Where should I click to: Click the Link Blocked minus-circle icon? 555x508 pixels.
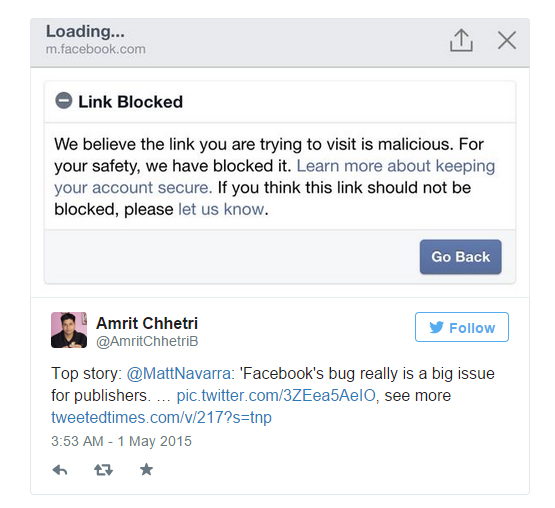pos(64,101)
